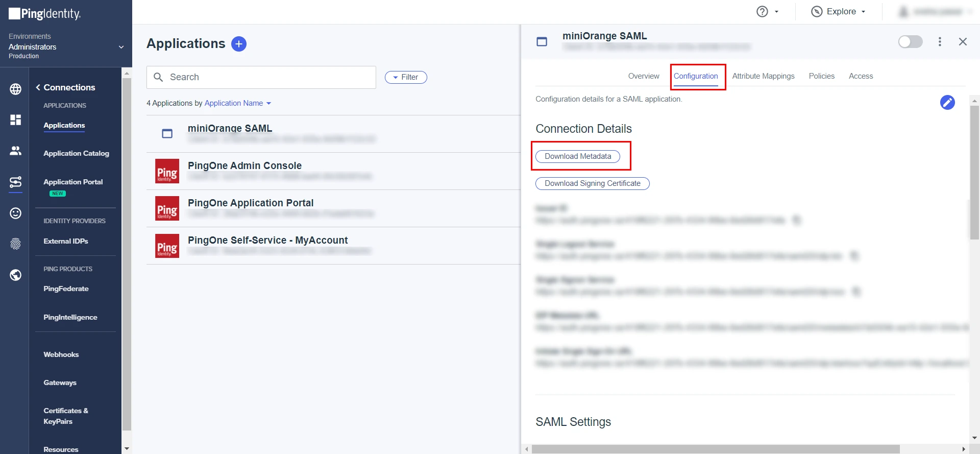Viewport: 980px width, 454px height.
Task: Switch to the Overview tab
Action: tap(644, 76)
